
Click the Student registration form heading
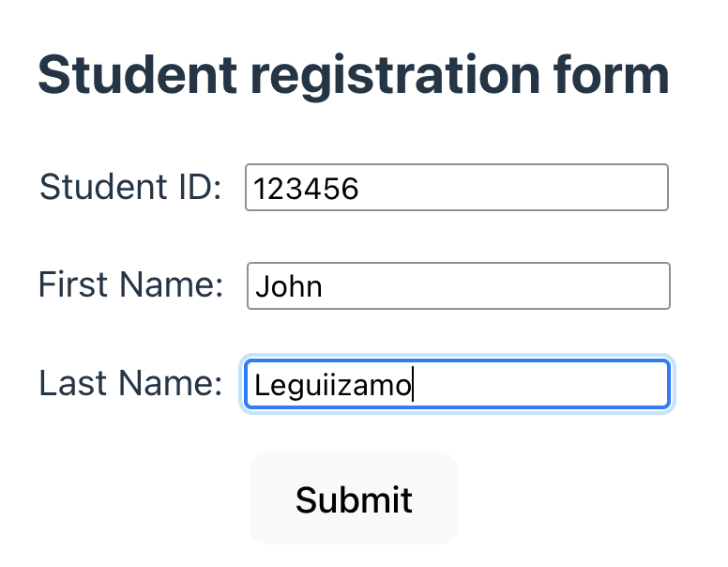(354, 75)
